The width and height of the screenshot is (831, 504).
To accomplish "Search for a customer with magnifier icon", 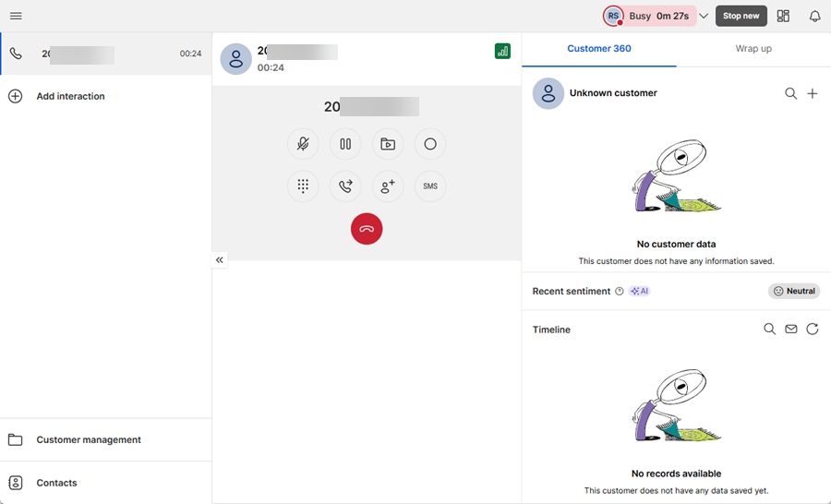I will pyautogui.click(x=790, y=93).
